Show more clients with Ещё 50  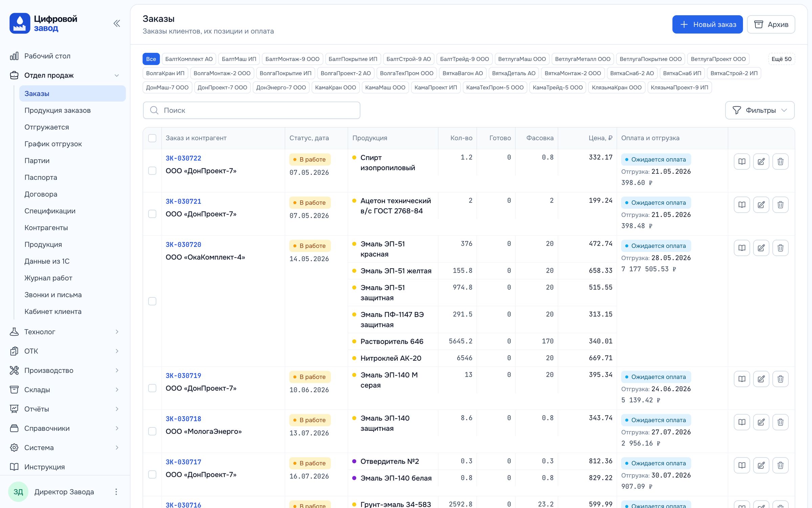click(782, 59)
